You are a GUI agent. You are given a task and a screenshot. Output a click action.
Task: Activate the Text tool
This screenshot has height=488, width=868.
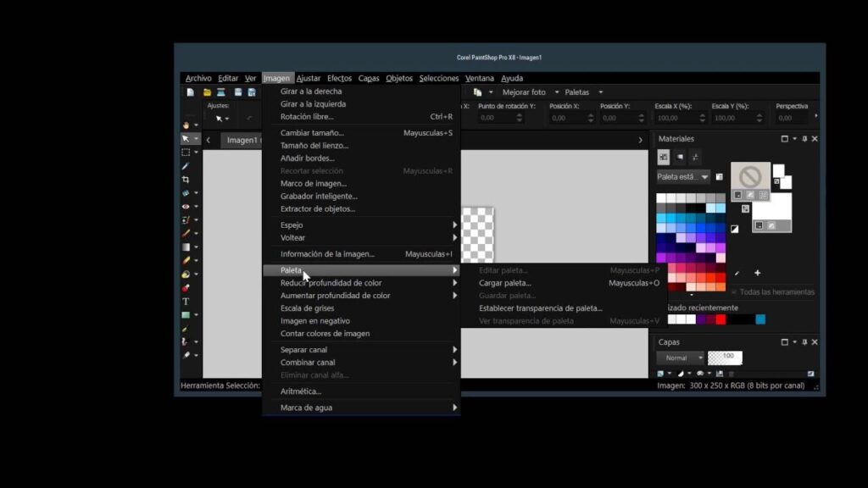point(186,302)
